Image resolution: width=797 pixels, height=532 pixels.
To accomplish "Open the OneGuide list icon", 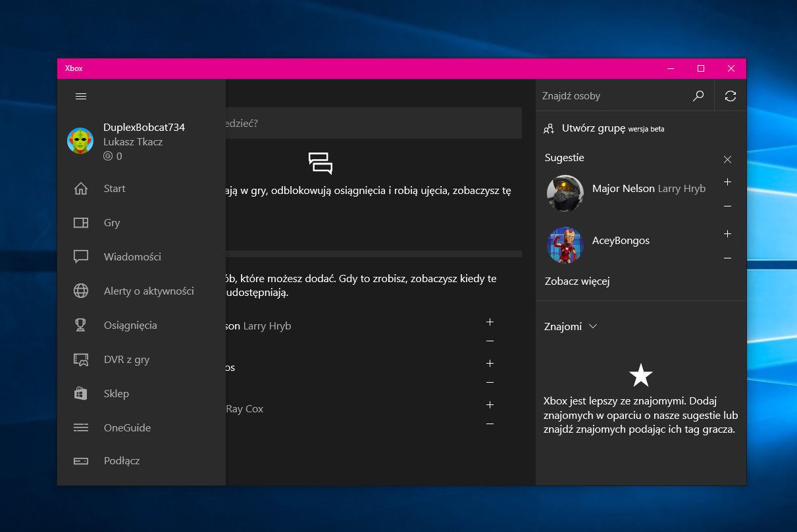I will 81,427.
